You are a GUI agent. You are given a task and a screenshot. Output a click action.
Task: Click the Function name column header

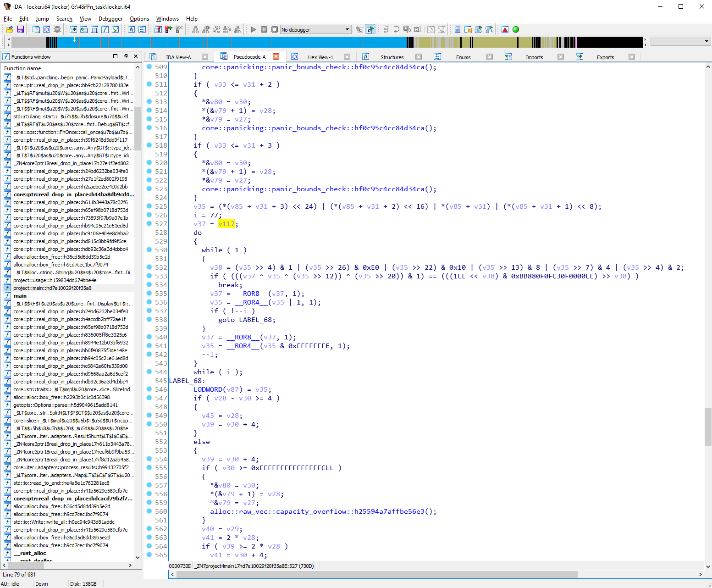coord(69,68)
